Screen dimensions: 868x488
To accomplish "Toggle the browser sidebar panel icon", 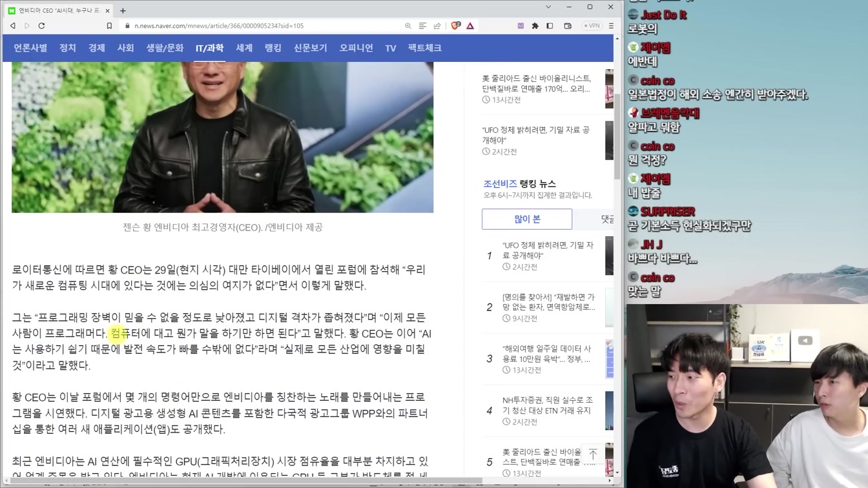I will (x=550, y=26).
